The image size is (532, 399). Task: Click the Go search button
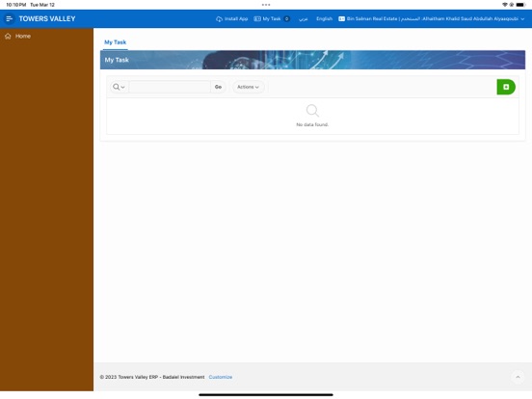pos(218,87)
